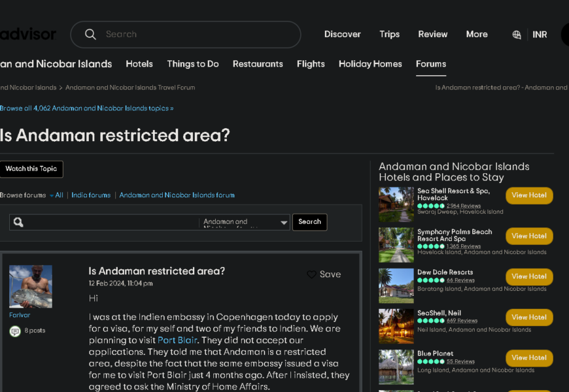Open the Review menu
The image size is (569, 392).
[x=432, y=34]
